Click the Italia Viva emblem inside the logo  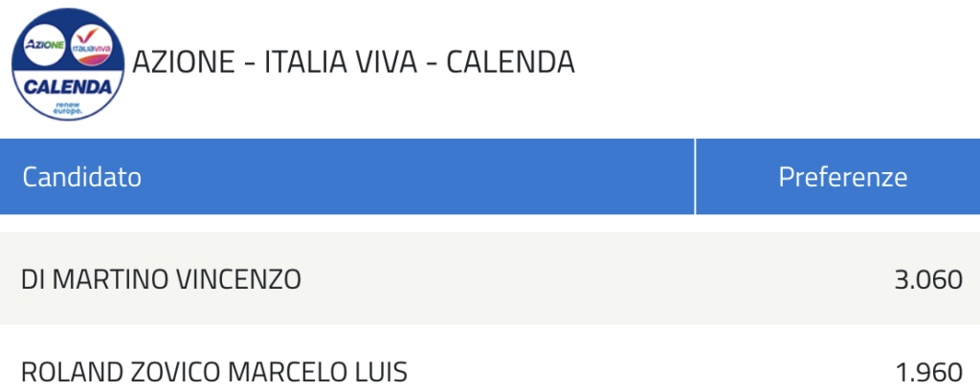[91, 44]
